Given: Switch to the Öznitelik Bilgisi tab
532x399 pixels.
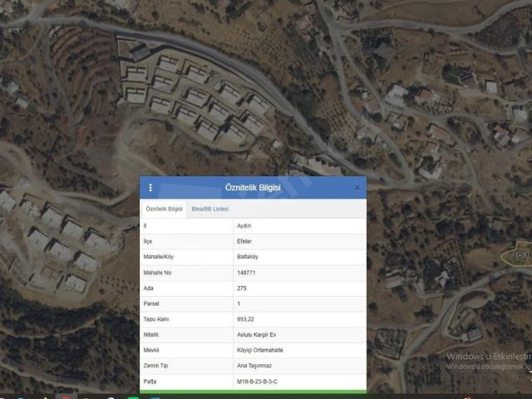Looking at the screenshot, I should 164,209.
